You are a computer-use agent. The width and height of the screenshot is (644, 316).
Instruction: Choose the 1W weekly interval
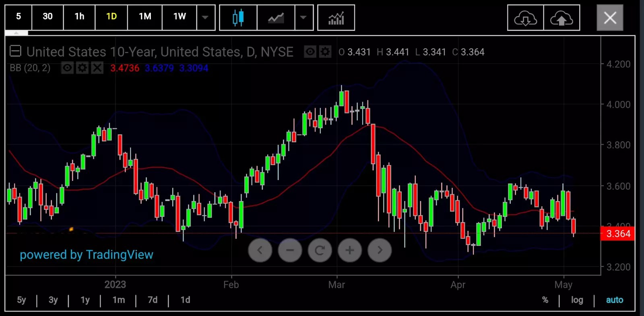pos(180,17)
